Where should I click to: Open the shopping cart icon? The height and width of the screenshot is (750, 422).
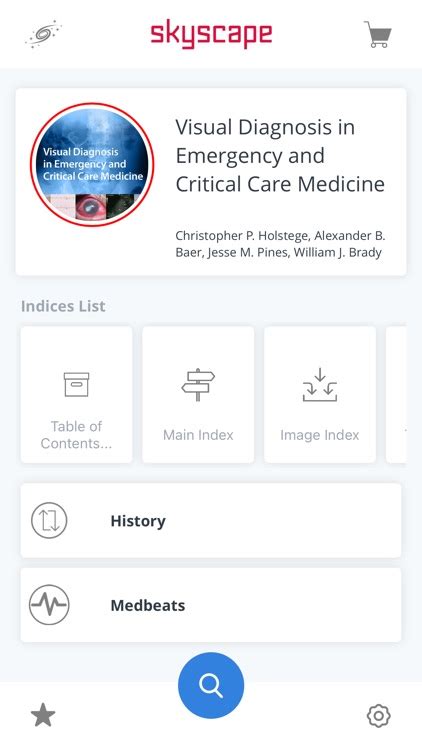(x=378, y=34)
